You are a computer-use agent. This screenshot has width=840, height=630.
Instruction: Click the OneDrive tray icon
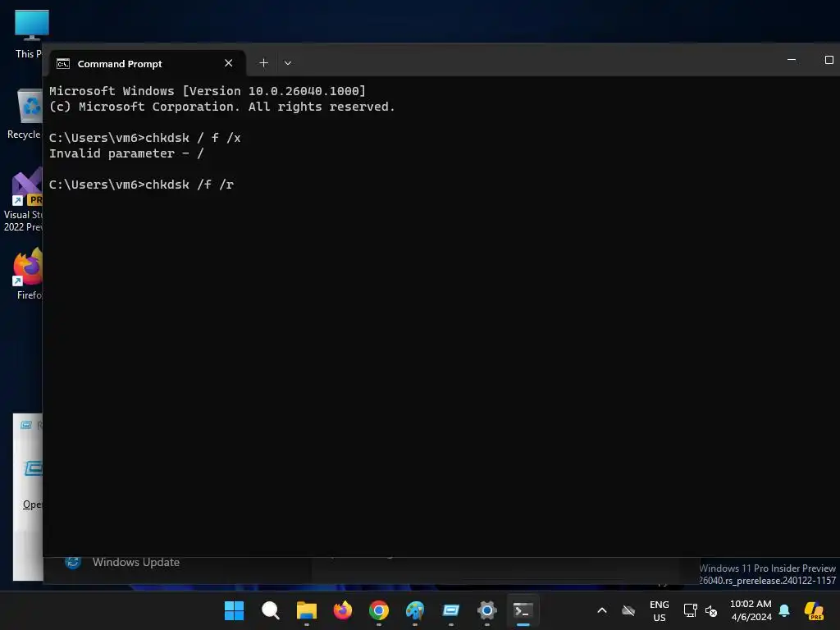click(628, 610)
